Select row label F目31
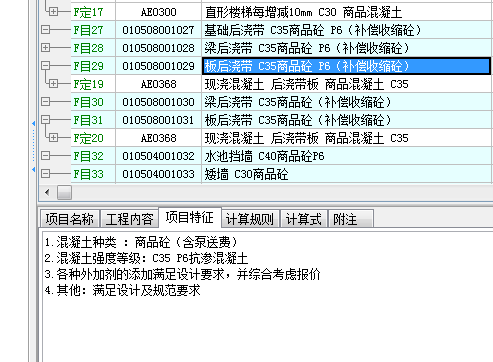Image resolution: width=493 pixels, height=362 pixels. 88,120
